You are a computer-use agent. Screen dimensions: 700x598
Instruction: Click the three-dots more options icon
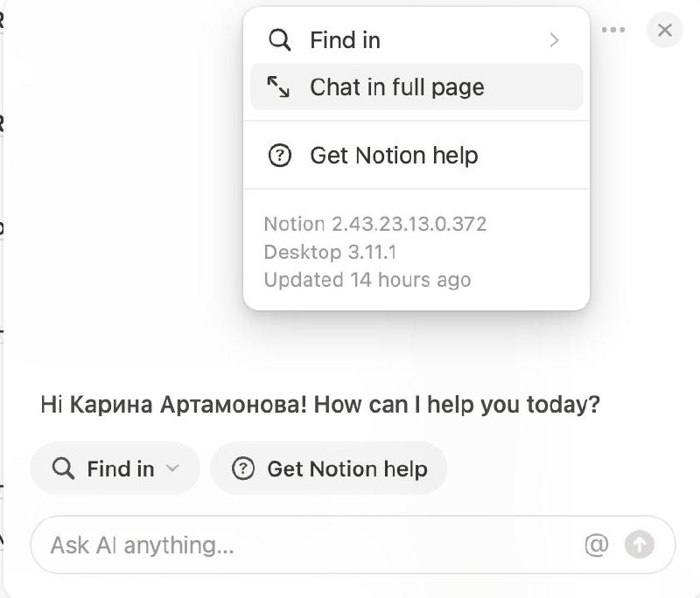[x=613, y=30]
